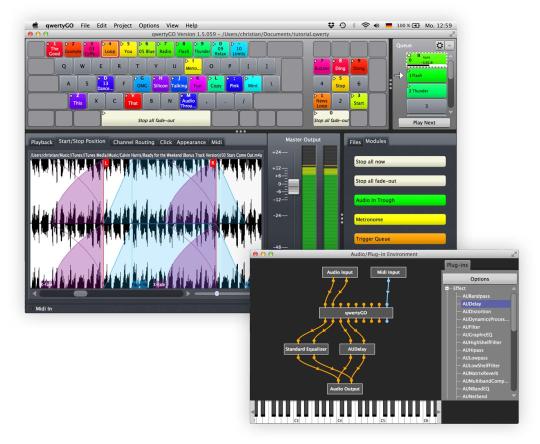Viewport: 540px width, 444px height.
Task: Click the Time Machine menu bar icon
Action: (x=343, y=25)
